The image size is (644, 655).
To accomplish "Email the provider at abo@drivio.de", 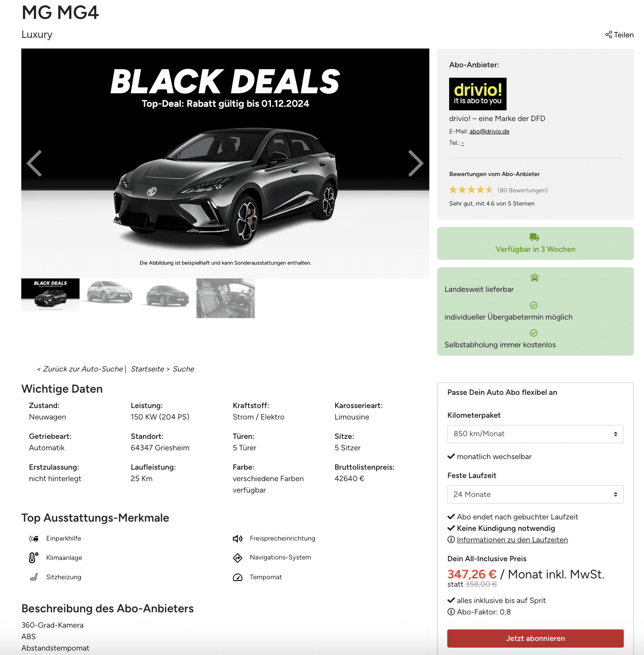I will 489,131.
